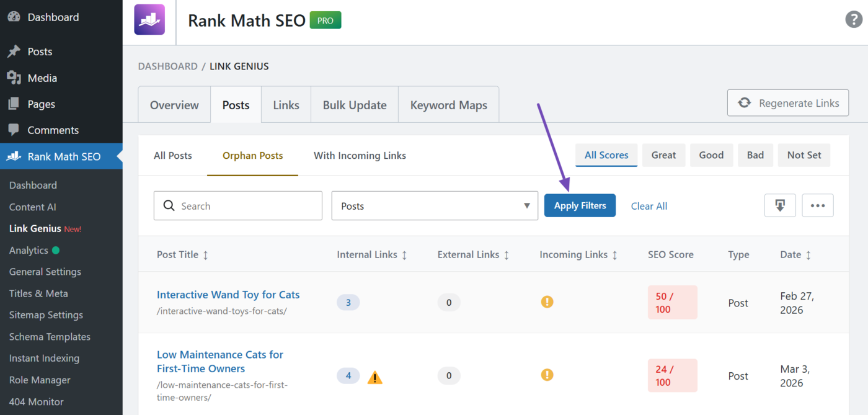Open Titles & Meta submenu item

point(38,293)
